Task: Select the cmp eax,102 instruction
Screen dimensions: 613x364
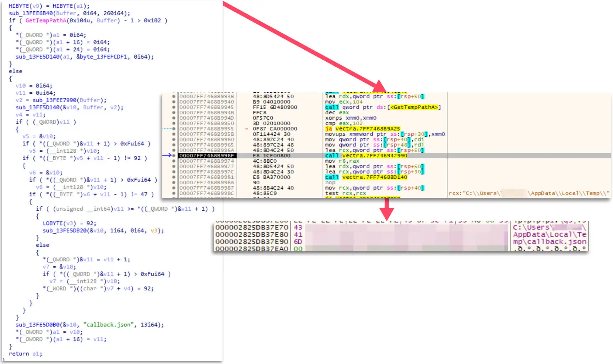Action: tap(344, 123)
